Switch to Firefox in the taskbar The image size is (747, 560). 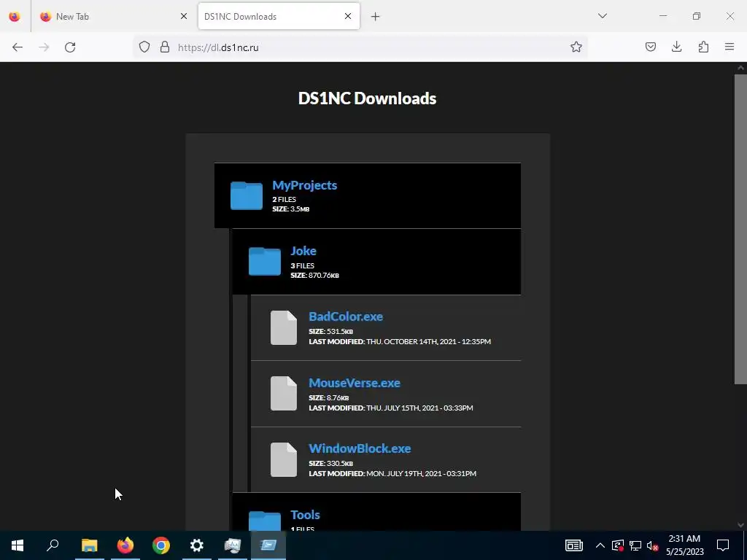[125, 545]
